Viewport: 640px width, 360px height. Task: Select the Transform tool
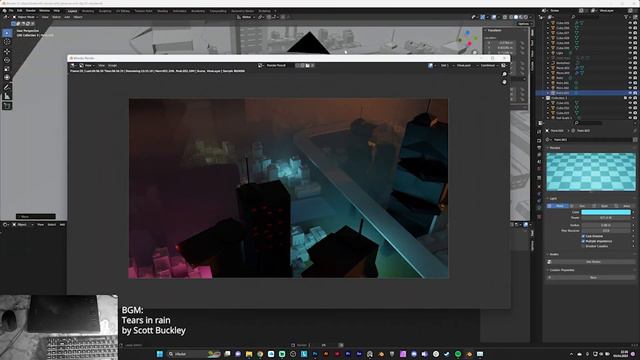7,77
